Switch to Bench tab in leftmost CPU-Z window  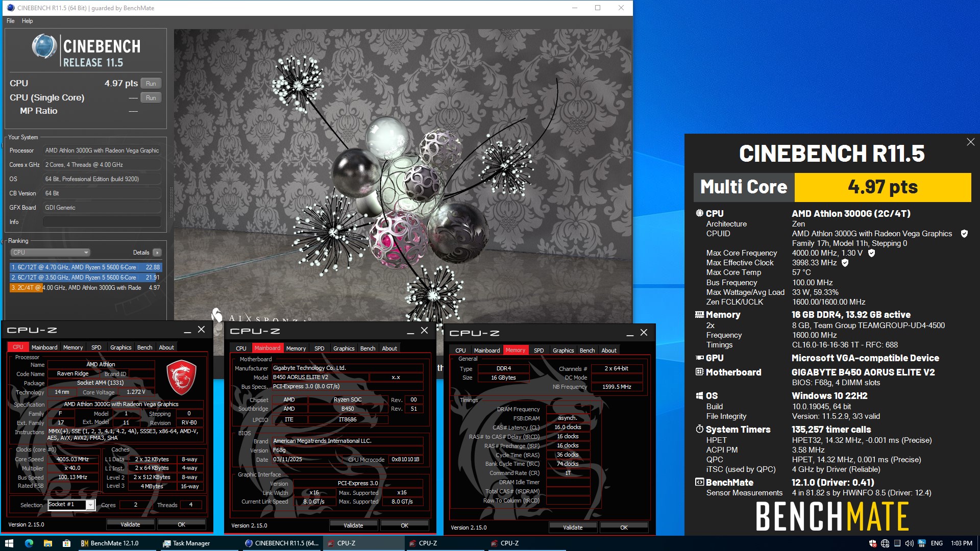coord(144,347)
